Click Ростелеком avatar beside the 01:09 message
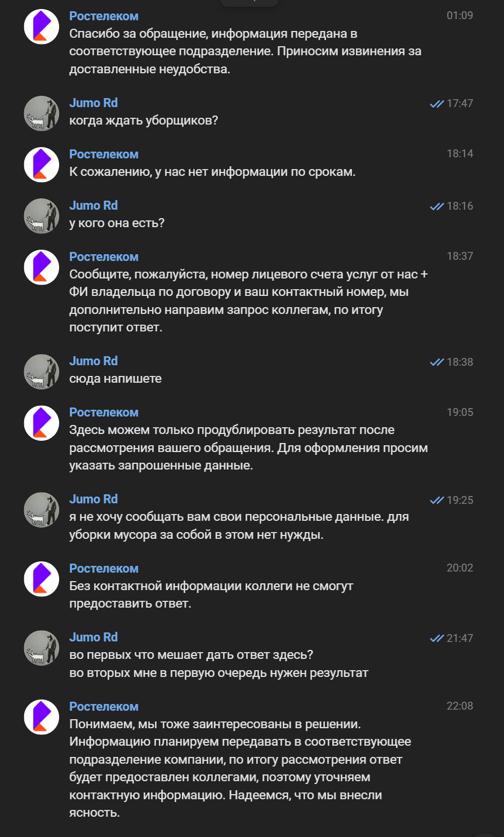504x837 pixels. (x=42, y=26)
